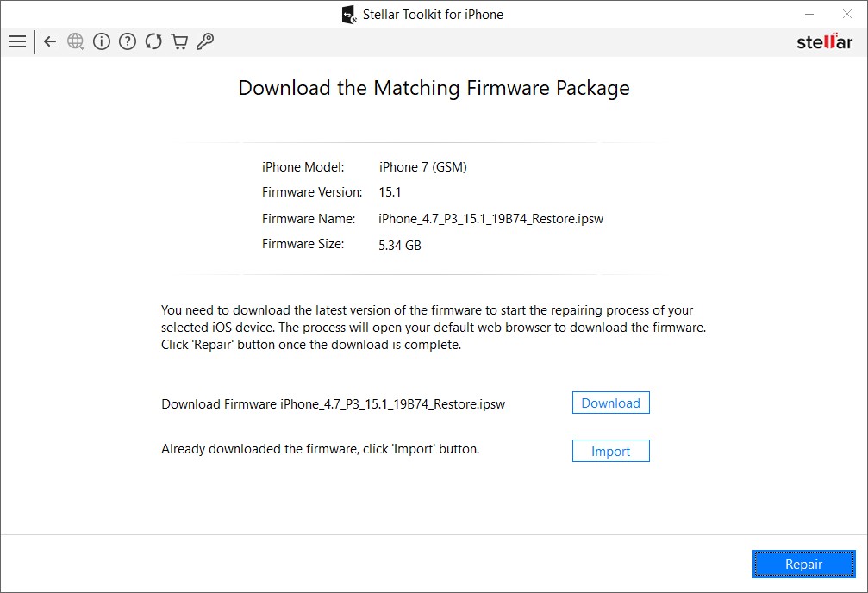Open the About info icon
This screenshot has height=593, width=868.
pyautogui.click(x=102, y=41)
